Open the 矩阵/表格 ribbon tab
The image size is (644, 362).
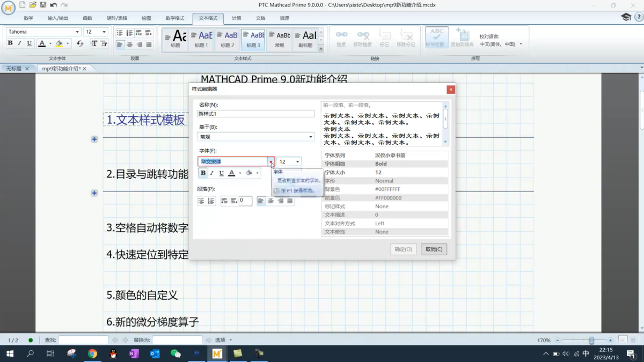[x=116, y=18]
